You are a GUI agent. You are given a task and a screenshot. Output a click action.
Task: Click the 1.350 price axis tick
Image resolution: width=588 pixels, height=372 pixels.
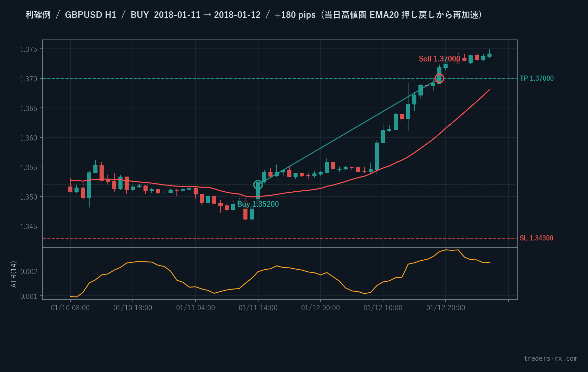(28, 197)
